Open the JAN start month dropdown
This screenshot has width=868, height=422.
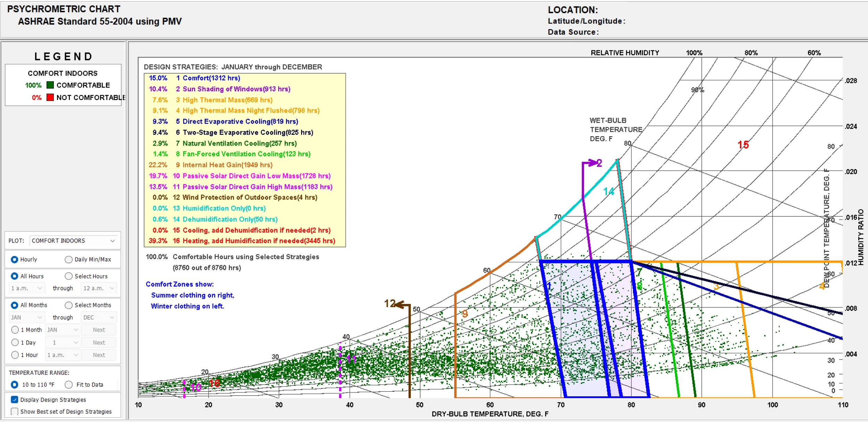click(27, 317)
